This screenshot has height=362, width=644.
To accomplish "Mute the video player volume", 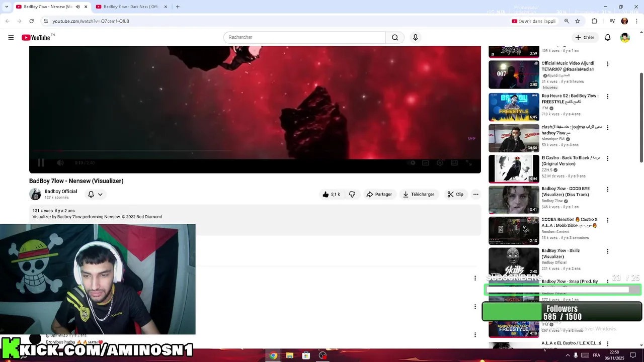I will (60, 162).
